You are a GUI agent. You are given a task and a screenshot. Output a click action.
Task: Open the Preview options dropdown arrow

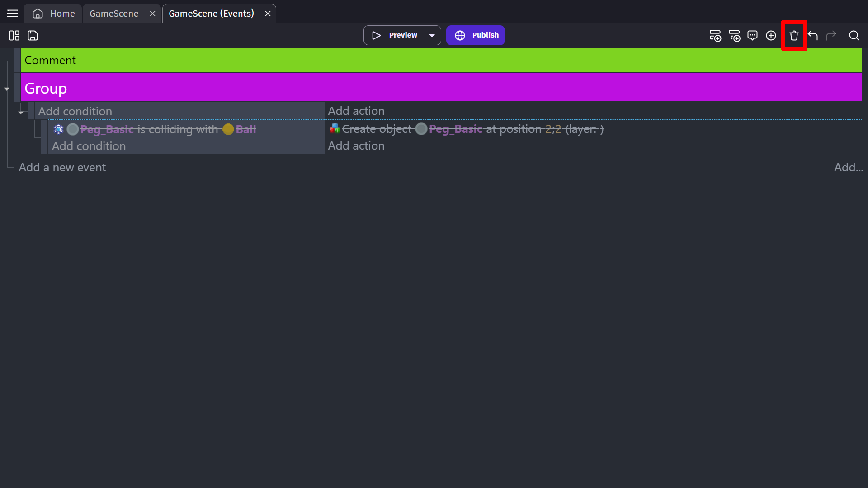(x=432, y=35)
